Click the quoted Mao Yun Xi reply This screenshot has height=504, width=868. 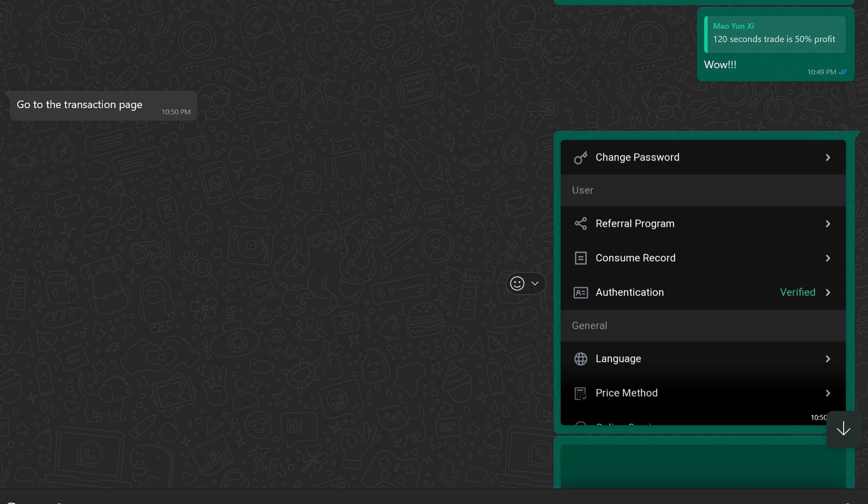click(775, 34)
